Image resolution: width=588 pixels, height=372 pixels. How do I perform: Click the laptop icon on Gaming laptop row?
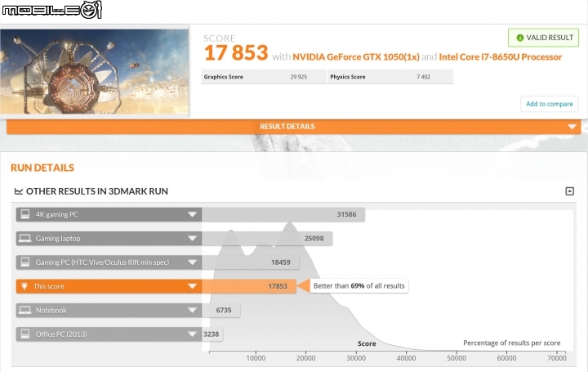pyautogui.click(x=25, y=239)
